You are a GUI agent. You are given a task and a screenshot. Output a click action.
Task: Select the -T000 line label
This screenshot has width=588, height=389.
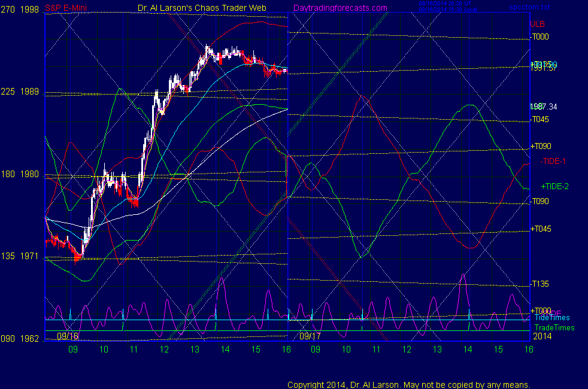[540, 37]
